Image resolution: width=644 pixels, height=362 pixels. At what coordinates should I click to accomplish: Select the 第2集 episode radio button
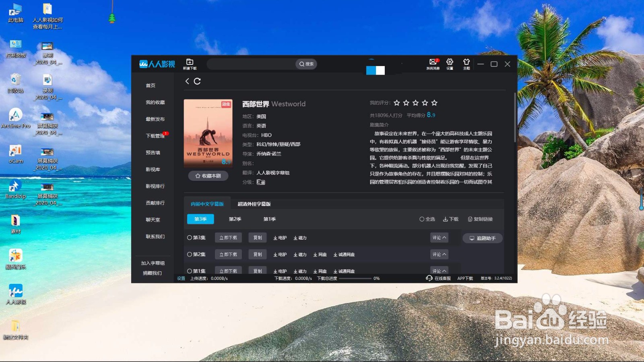(190, 254)
